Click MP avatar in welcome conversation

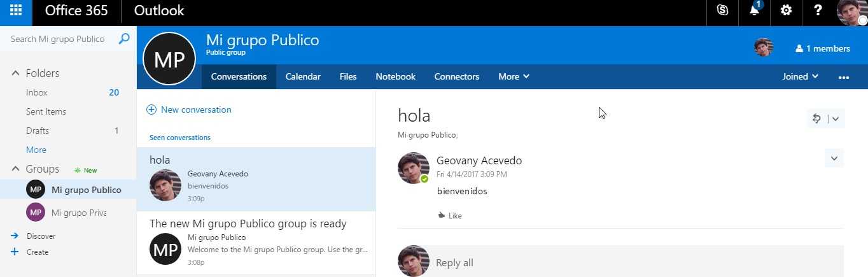point(165,249)
